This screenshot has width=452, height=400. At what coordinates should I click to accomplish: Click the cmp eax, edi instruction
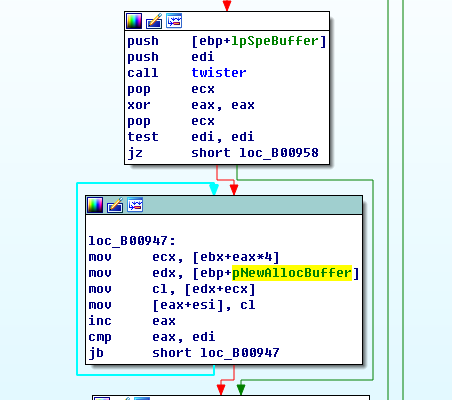pyautogui.click(x=152, y=337)
